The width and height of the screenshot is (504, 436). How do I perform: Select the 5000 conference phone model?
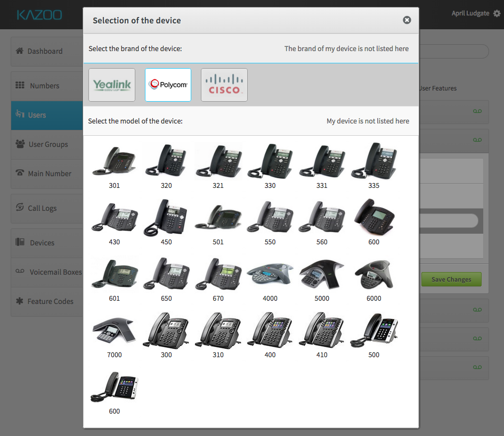pyautogui.click(x=322, y=279)
